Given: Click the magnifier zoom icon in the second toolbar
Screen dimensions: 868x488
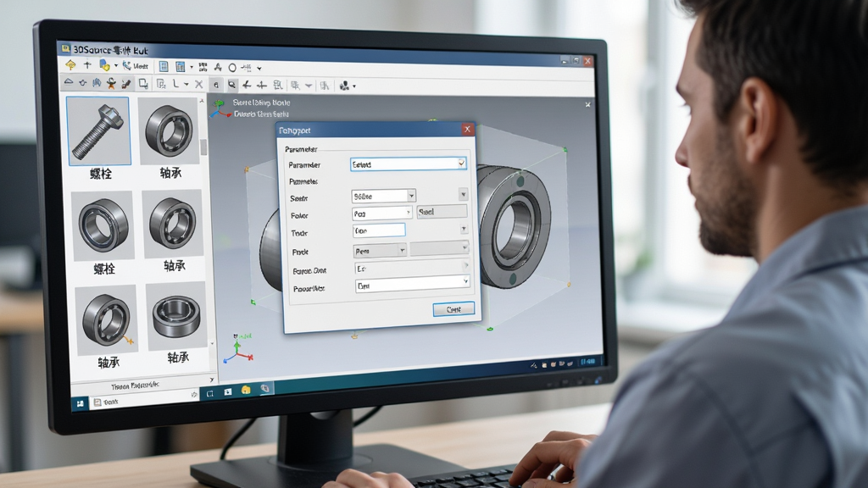Looking at the screenshot, I should click(232, 85).
